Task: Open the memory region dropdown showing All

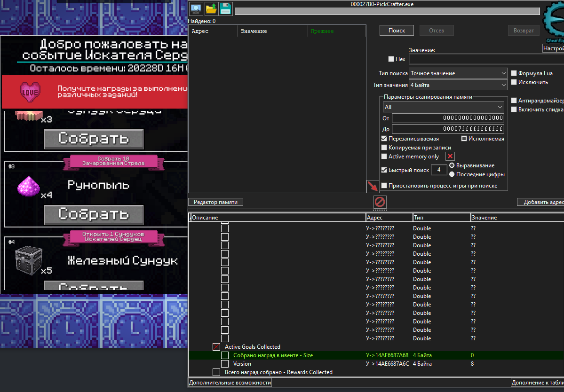Action: pyautogui.click(x=444, y=107)
